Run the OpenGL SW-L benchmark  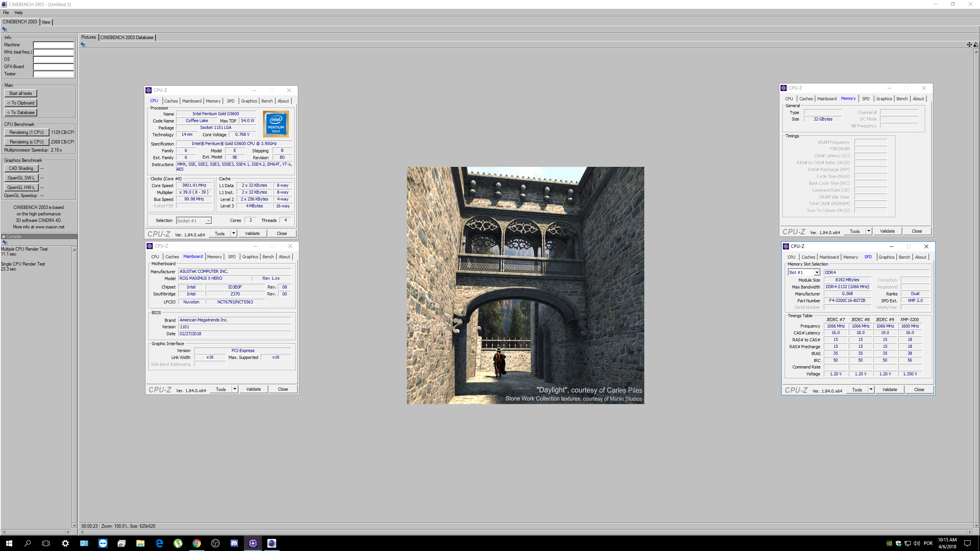(21, 178)
